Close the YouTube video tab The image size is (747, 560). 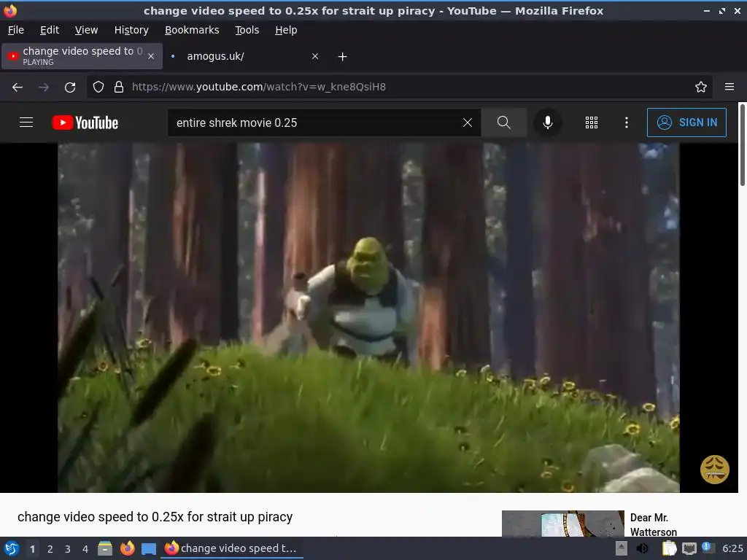pyautogui.click(x=151, y=56)
